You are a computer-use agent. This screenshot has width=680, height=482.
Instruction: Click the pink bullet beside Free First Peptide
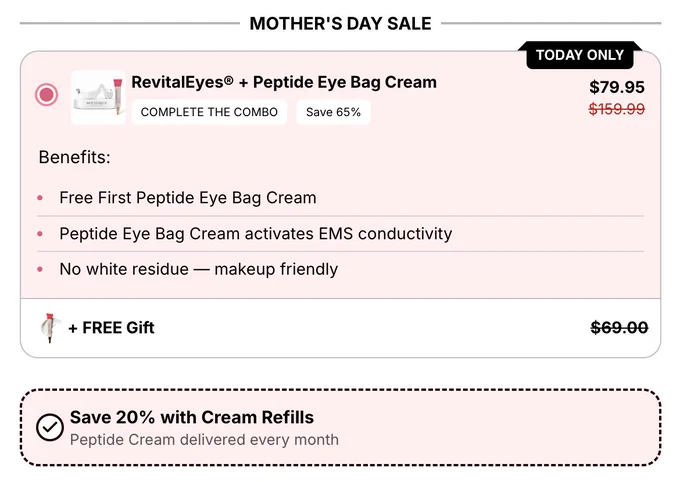point(40,198)
